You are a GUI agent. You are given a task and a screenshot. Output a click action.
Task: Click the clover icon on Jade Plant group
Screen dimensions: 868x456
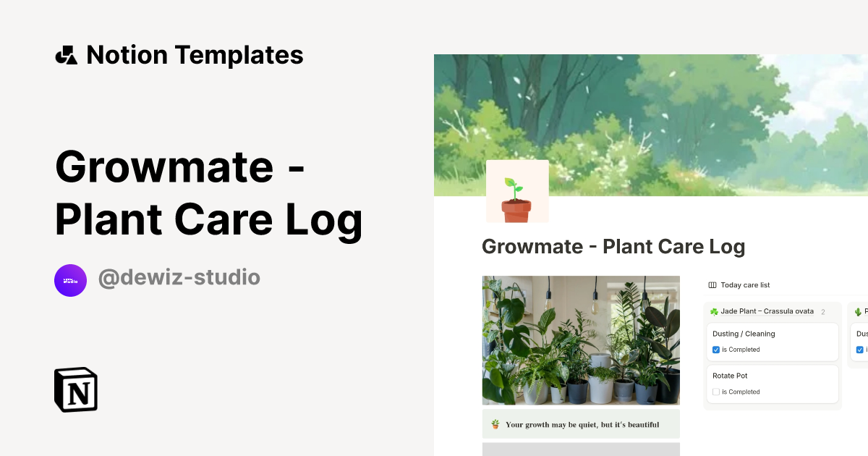click(715, 311)
